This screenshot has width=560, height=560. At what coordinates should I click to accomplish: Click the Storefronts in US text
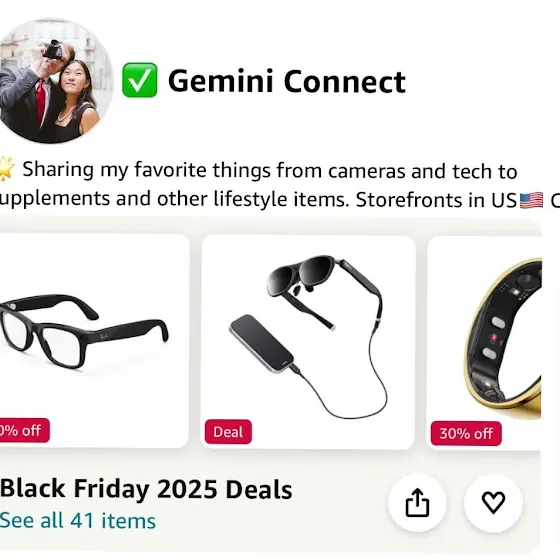(x=436, y=200)
